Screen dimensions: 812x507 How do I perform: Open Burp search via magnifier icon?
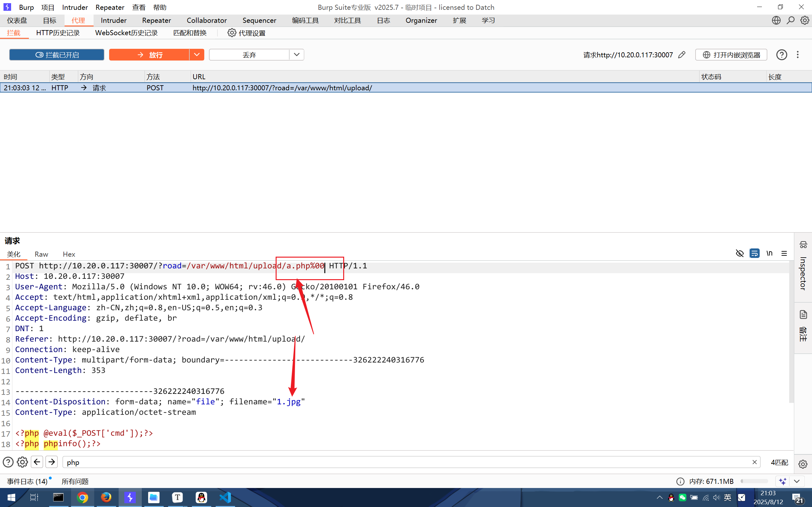coord(790,21)
